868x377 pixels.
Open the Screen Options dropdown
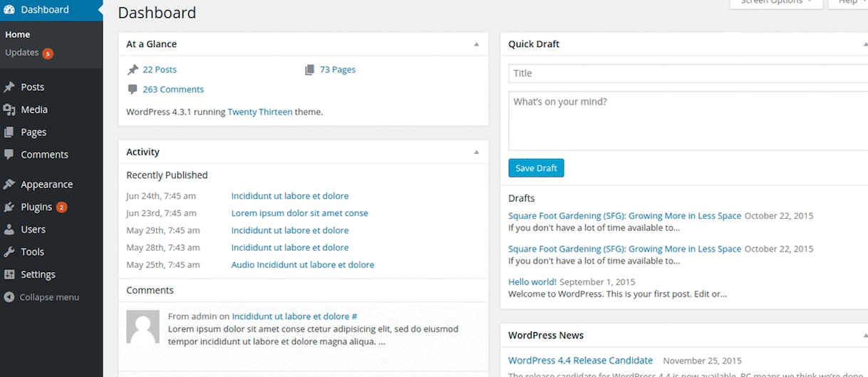coord(775,3)
